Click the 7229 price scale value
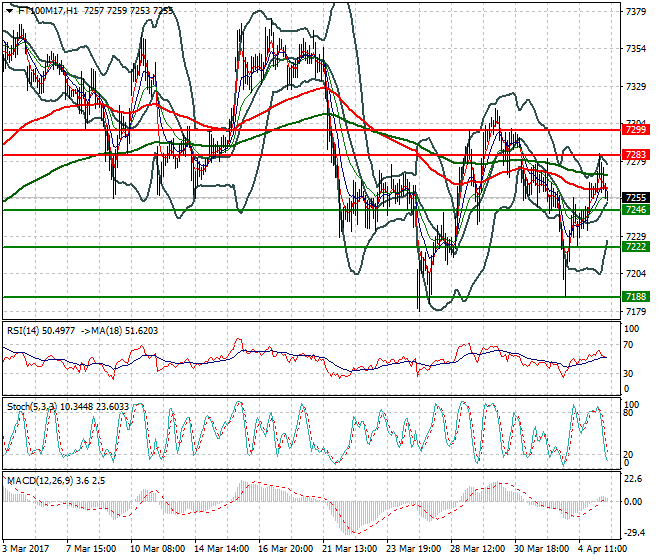660x560 pixels. point(636,236)
